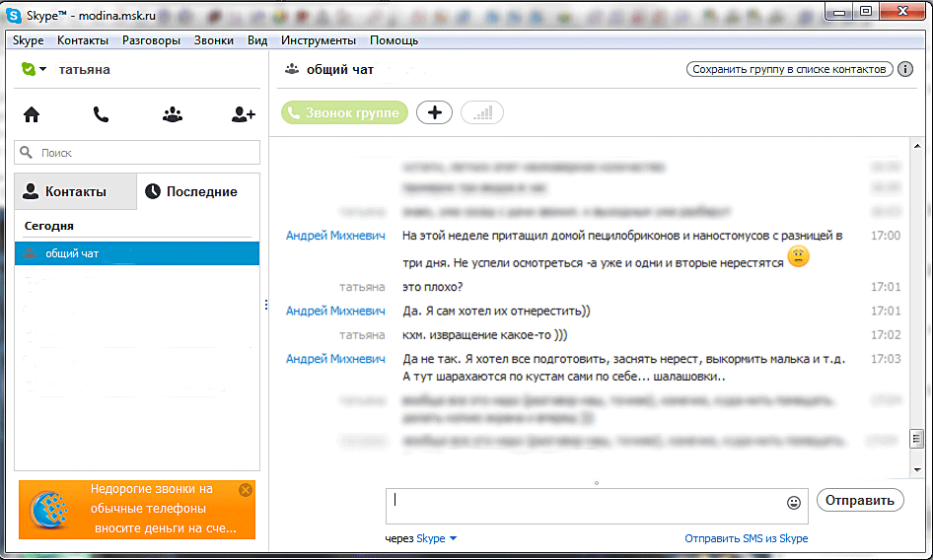933x560 pixels.
Task: Add participants with the plus button
Action: point(434,112)
